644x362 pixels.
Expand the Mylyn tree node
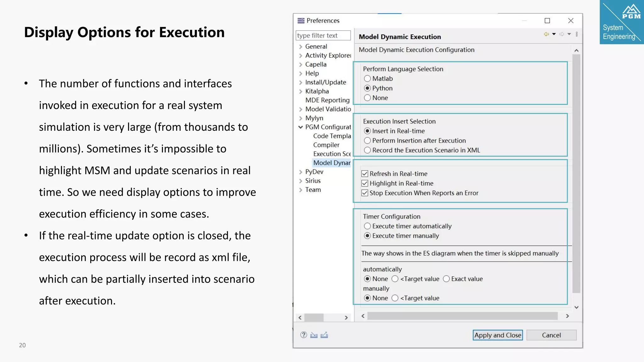[301, 118]
